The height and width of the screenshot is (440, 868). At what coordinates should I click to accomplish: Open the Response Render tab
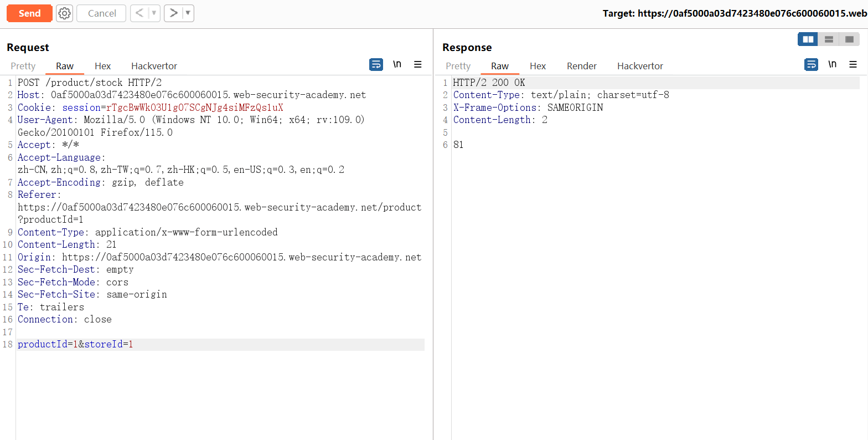(581, 66)
